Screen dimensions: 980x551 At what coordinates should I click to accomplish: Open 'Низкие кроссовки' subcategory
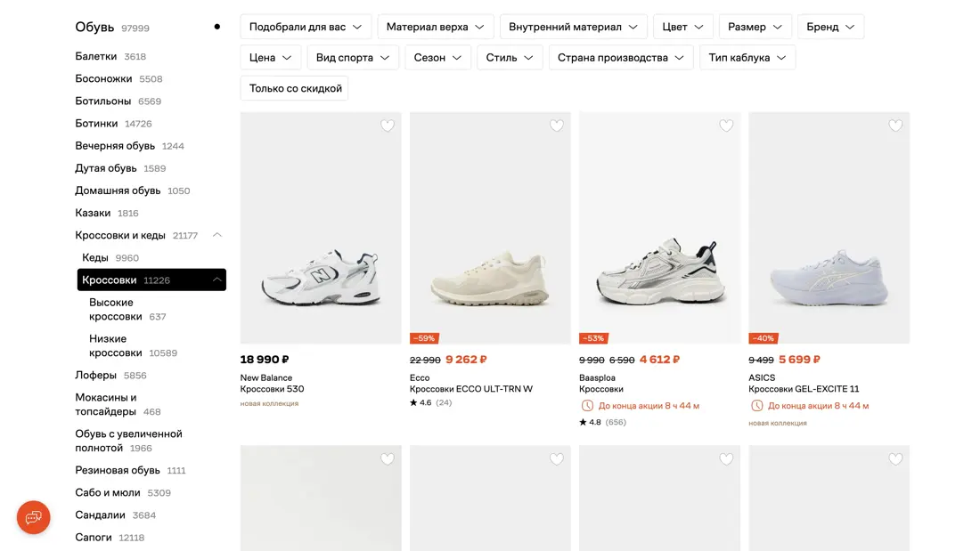(x=116, y=345)
